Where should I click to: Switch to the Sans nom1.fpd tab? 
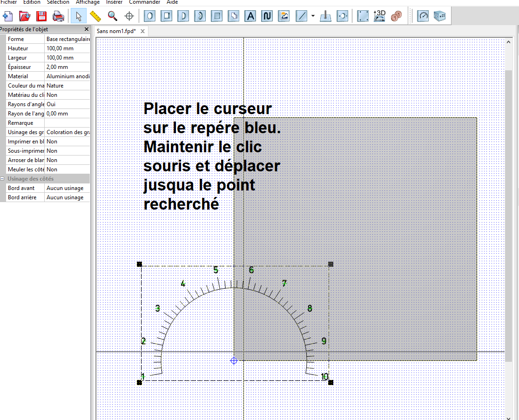click(x=116, y=31)
